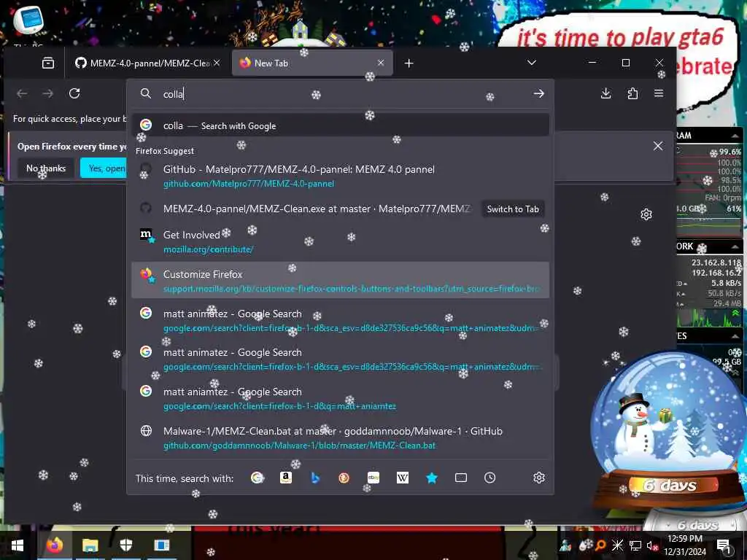Select the Customize Firefox suggestion
Viewport: 747px width, 560px height.
(340, 281)
